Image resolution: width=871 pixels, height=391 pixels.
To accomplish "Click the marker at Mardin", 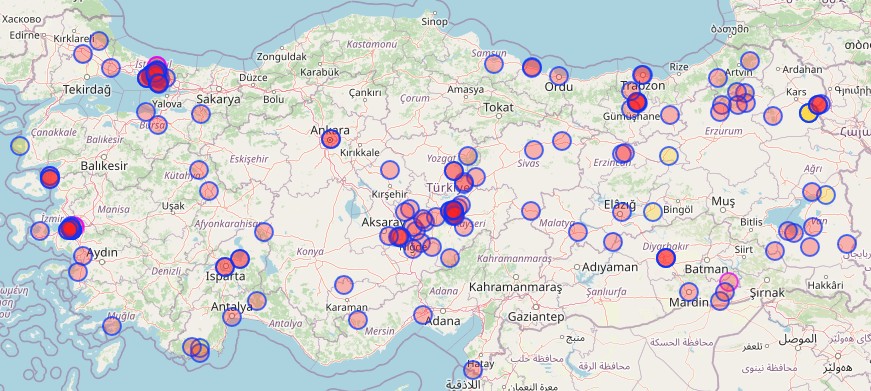I will (689, 292).
